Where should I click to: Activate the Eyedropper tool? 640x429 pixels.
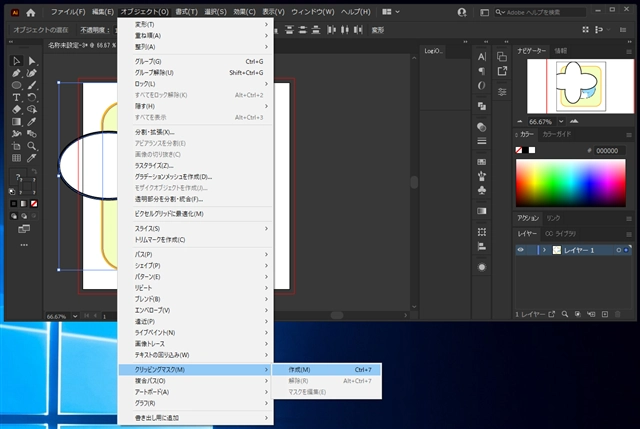[32, 121]
